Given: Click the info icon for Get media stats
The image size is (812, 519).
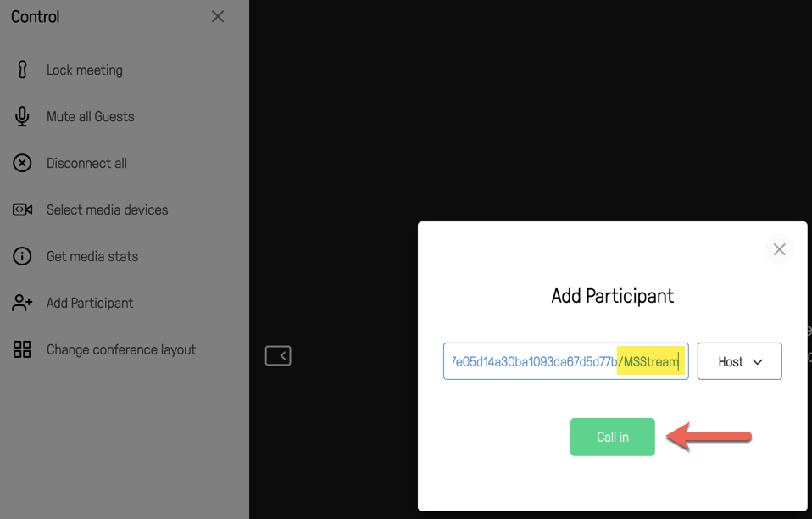Looking at the screenshot, I should pyautogui.click(x=22, y=256).
